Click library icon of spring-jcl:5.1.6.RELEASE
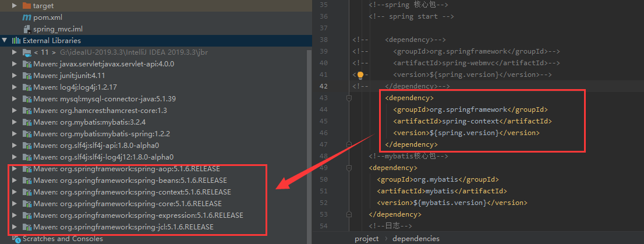The image size is (644, 244). 27,227
